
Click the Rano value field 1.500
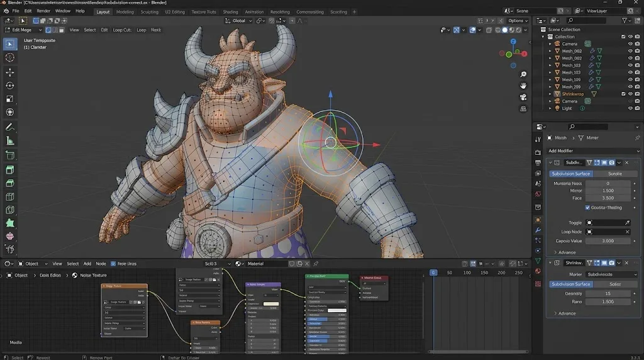point(608,301)
